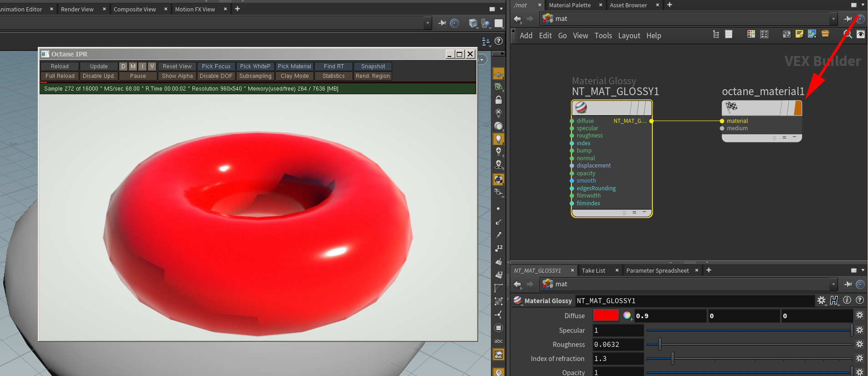Switch to the Material Palette tab

coord(570,5)
